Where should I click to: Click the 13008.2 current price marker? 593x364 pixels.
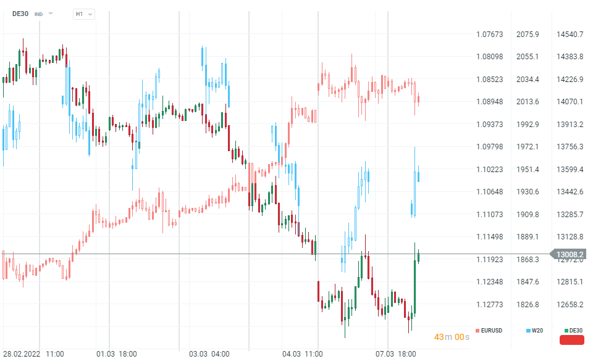pyautogui.click(x=570, y=254)
